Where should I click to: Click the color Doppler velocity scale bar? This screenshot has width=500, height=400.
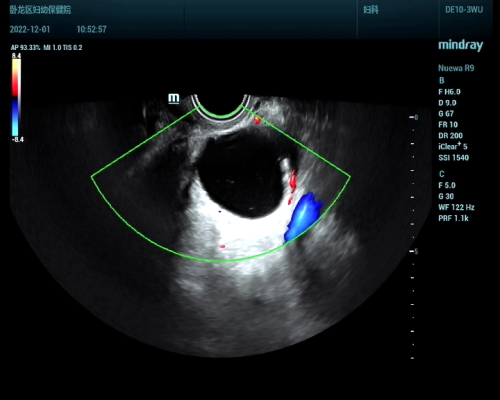16,97
